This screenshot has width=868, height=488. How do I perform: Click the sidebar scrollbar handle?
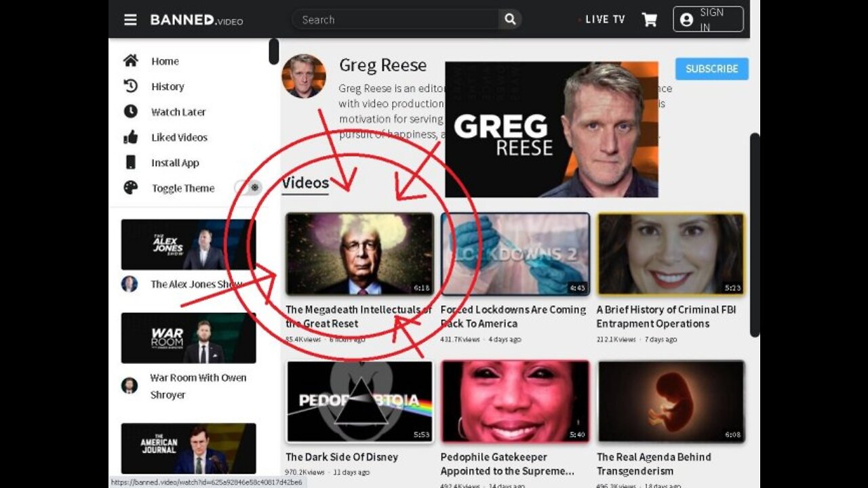(273, 52)
